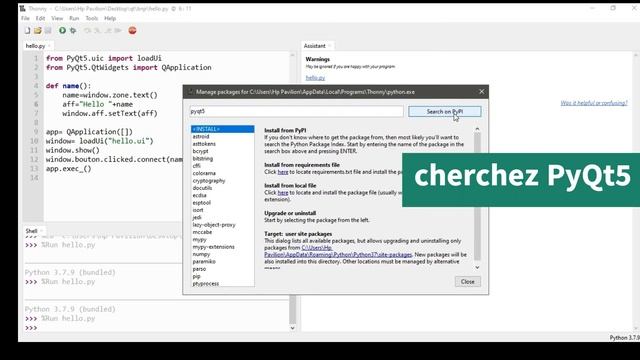
Task: Click dialog info scrollbar up arrow
Action: (477, 129)
